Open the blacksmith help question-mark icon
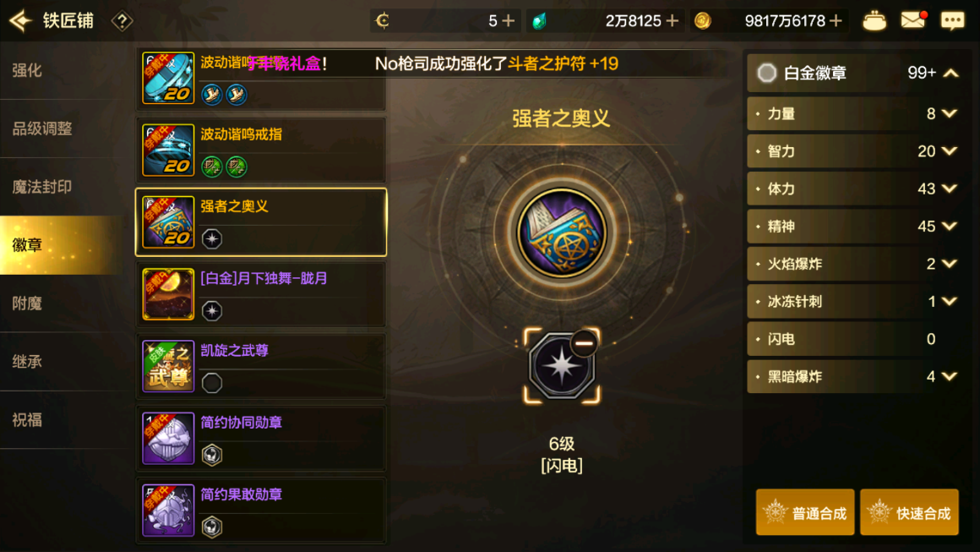 click(122, 21)
